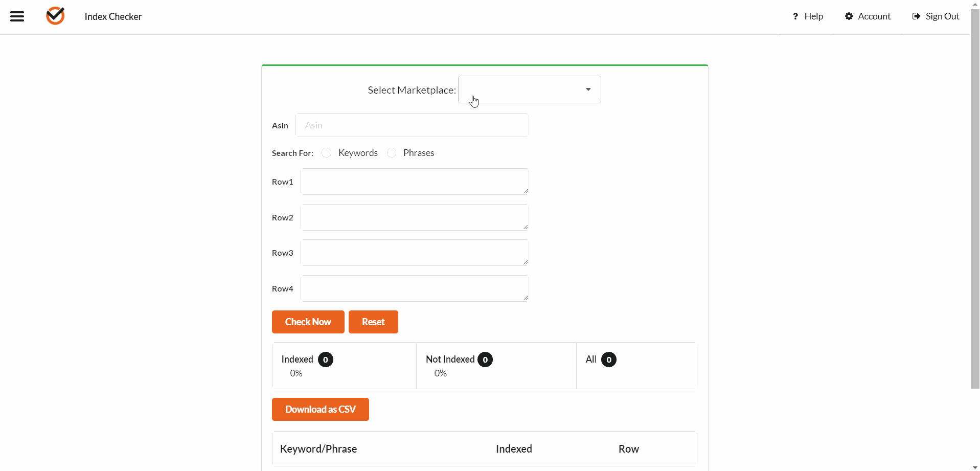Click the Keyword/Phrase column header

click(x=318, y=449)
